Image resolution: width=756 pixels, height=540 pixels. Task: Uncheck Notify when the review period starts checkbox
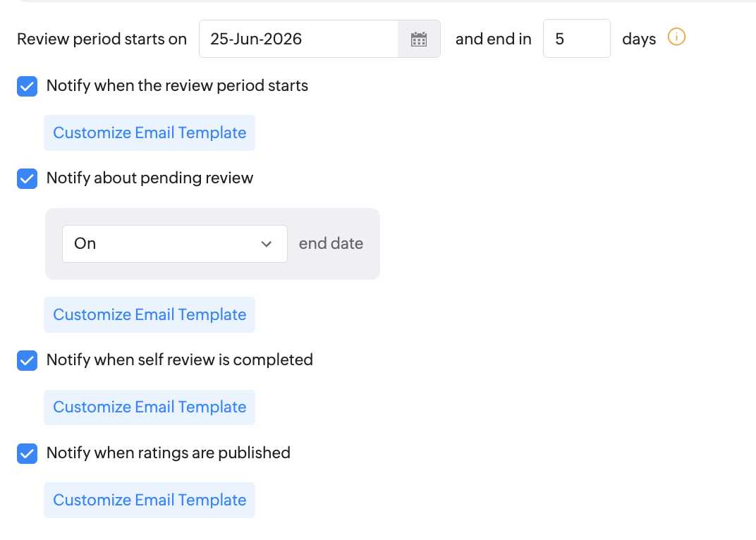27,87
